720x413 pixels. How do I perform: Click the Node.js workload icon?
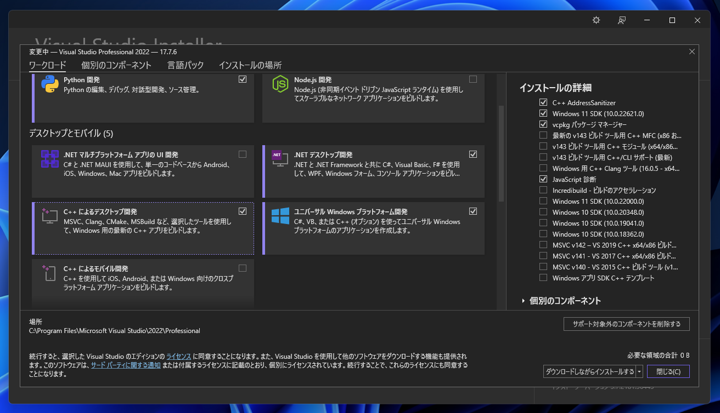280,85
